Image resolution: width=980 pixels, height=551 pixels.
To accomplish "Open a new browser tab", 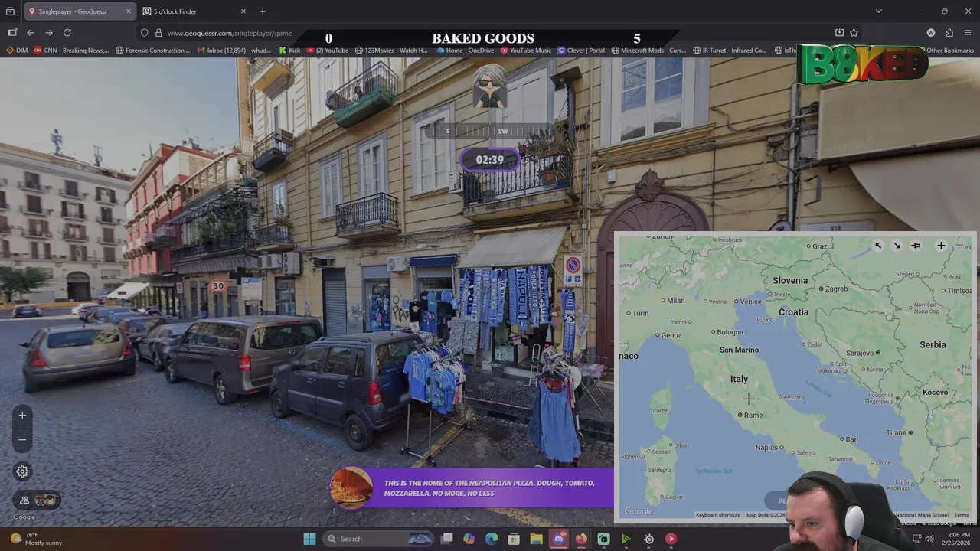I will click(263, 11).
